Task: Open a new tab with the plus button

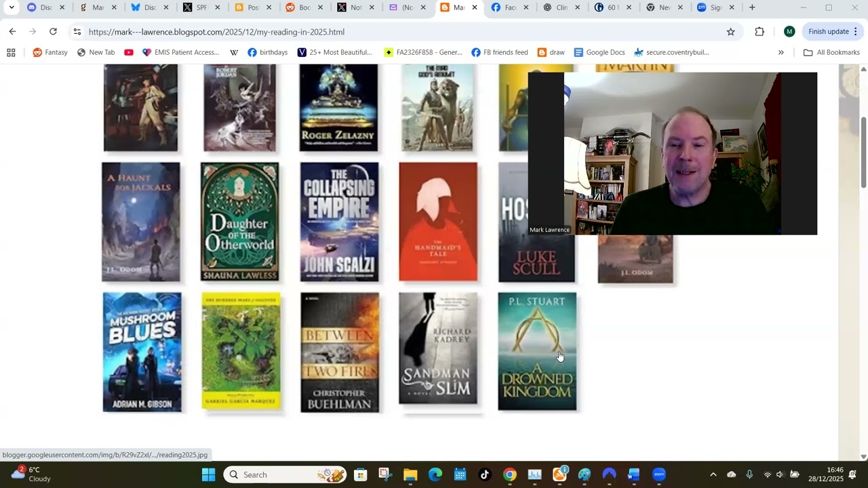Action: [x=752, y=7]
